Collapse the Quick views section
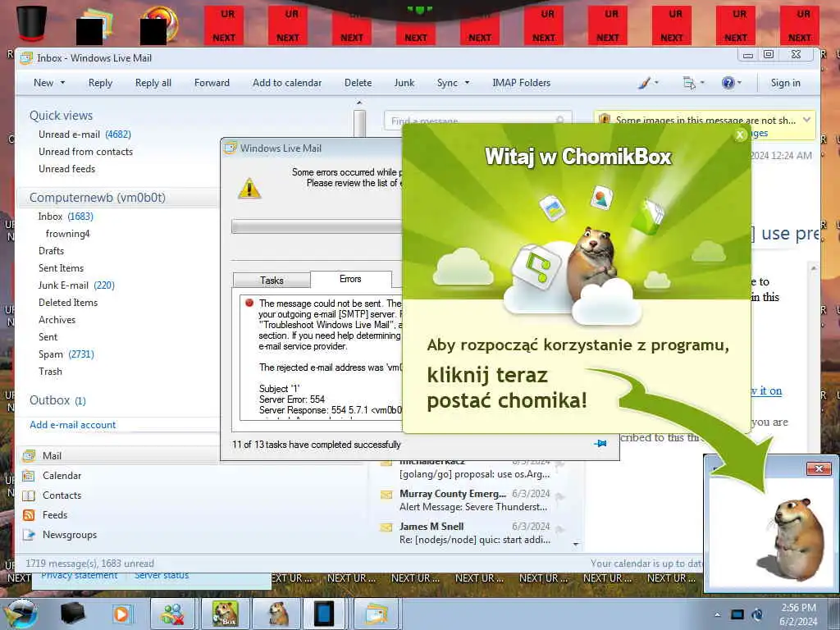Image resolution: width=840 pixels, height=630 pixels. 61,116
